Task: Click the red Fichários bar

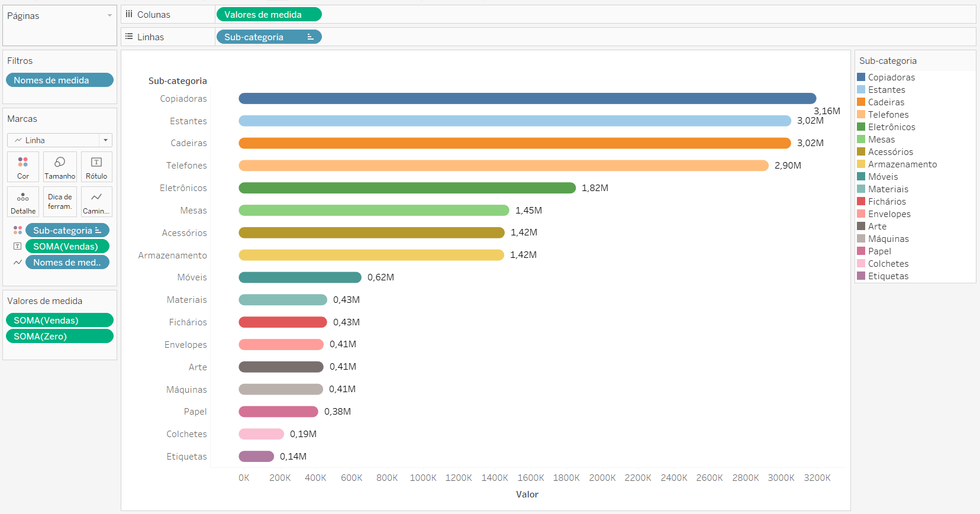Action: pyautogui.click(x=283, y=322)
